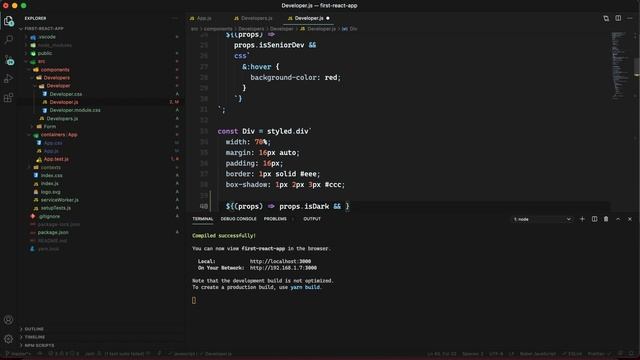The width and height of the screenshot is (640, 360).
Task: Place cursor on the isDark code line
Action: (x=287, y=207)
